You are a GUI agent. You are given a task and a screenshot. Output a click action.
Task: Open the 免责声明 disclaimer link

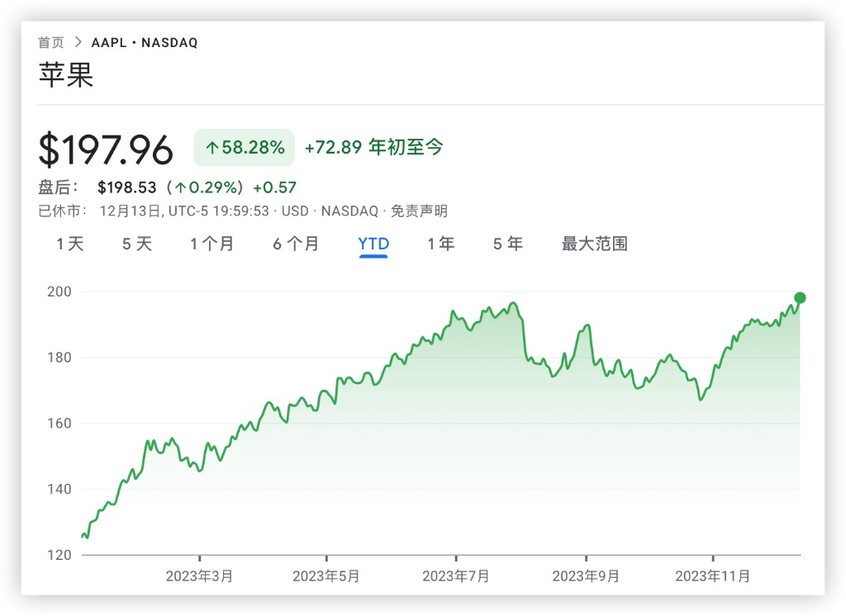coord(419,211)
